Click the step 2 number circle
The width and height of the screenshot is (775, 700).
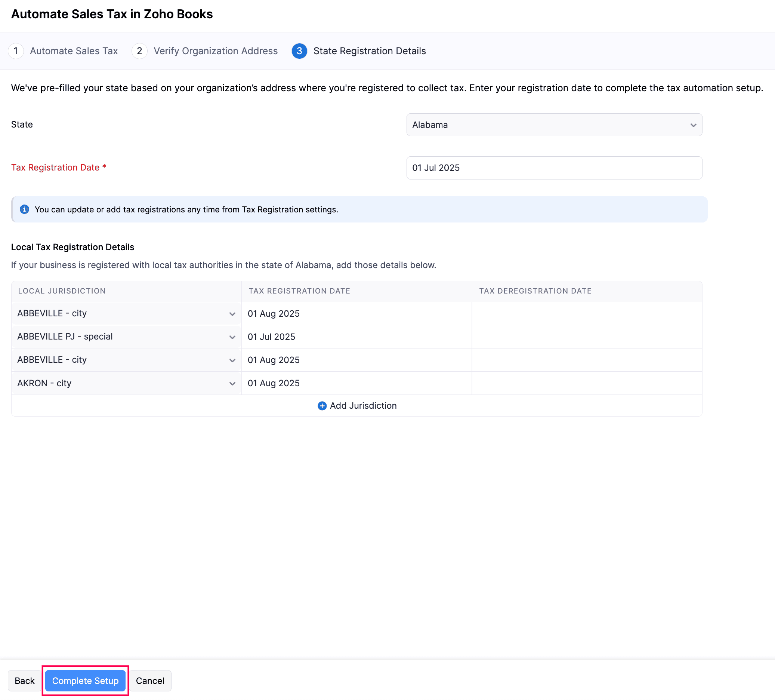[x=139, y=51]
